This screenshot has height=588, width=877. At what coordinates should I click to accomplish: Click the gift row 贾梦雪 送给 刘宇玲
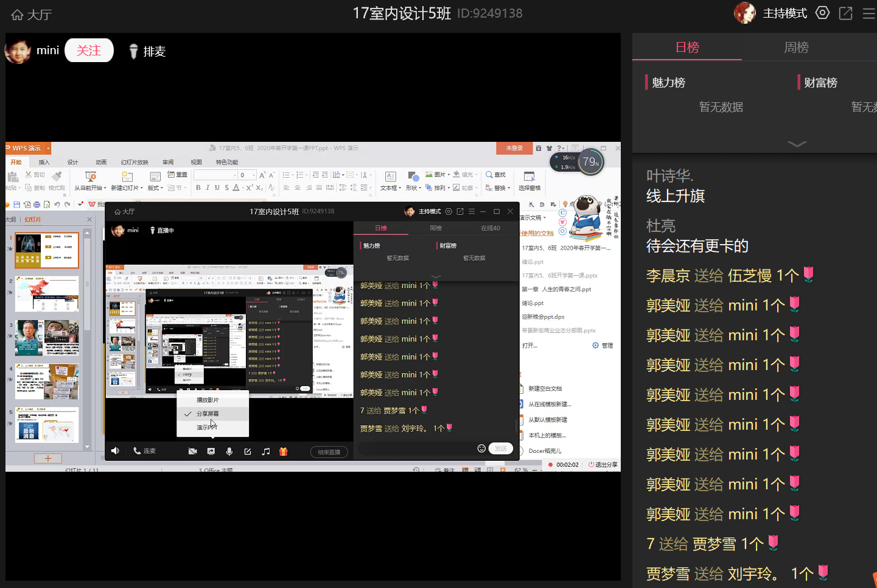pos(738,573)
